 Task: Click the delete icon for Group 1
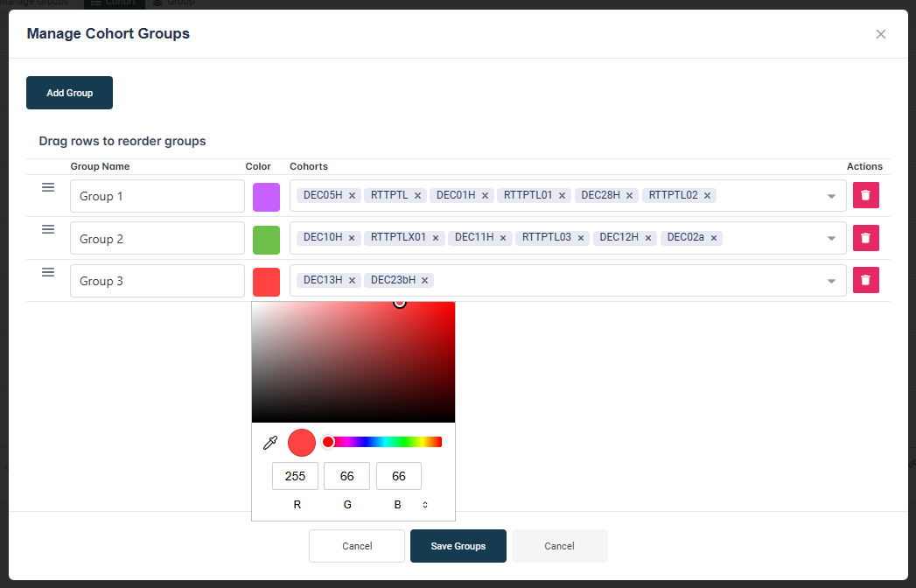[866, 195]
